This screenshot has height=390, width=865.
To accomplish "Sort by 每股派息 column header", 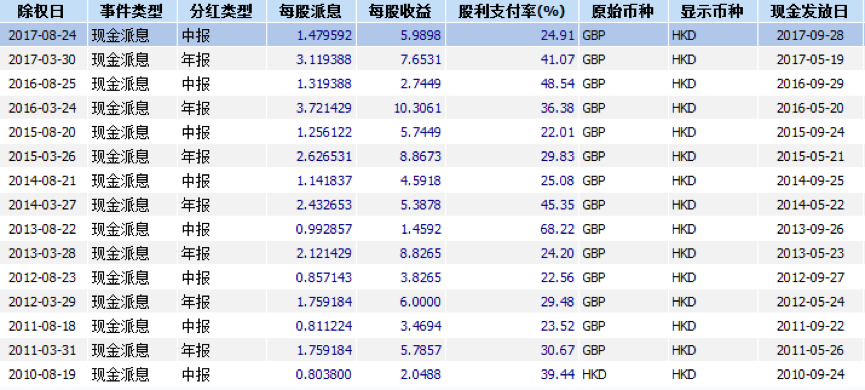I will 311,11.
